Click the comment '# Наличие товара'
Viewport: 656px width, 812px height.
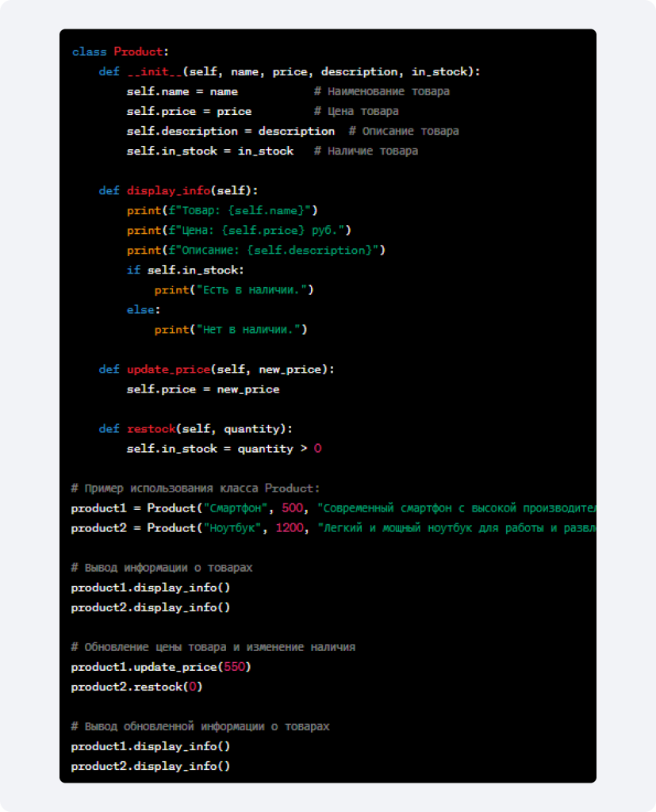366,151
